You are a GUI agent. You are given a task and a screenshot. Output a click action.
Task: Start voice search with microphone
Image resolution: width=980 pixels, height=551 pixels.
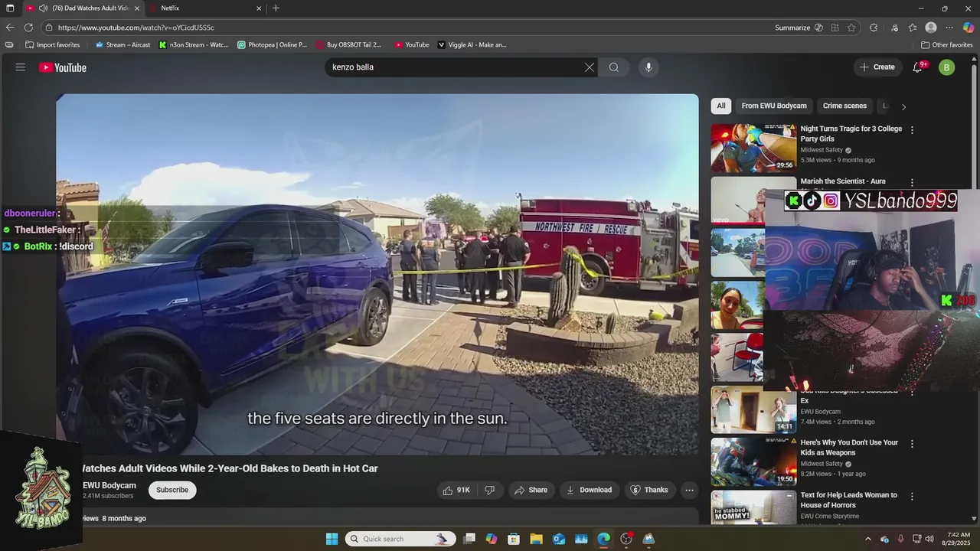(648, 67)
